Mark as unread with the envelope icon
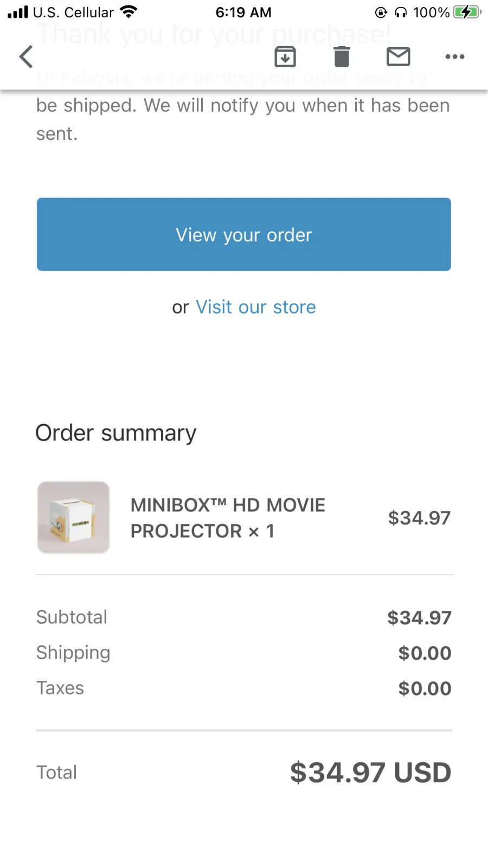This screenshot has width=488, height=868. pos(399,56)
